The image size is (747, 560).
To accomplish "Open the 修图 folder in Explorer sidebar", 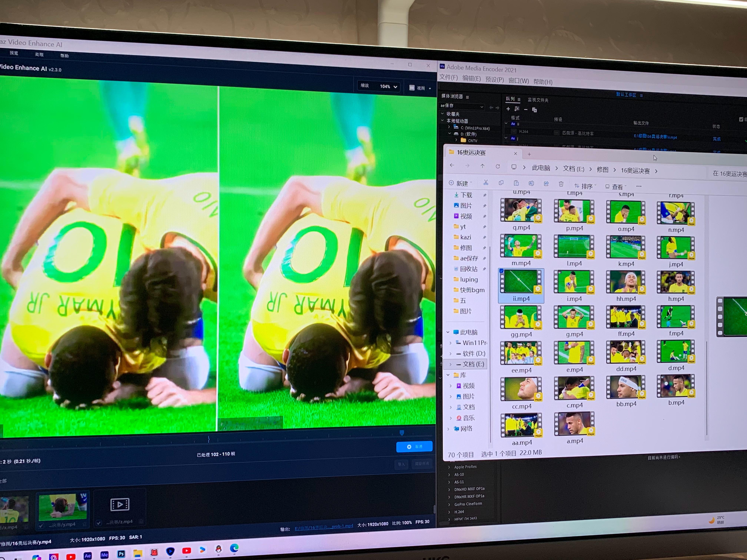I will coord(466,248).
